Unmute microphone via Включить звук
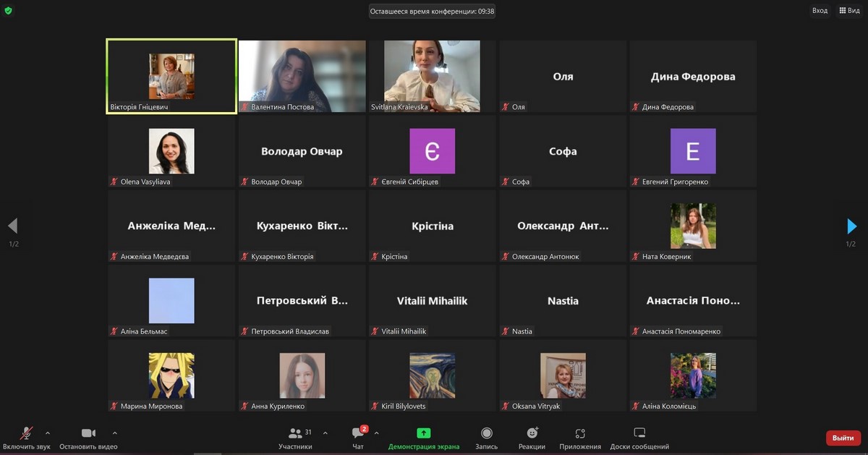Image resolution: width=868 pixels, height=455 pixels. [x=26, y=434]
